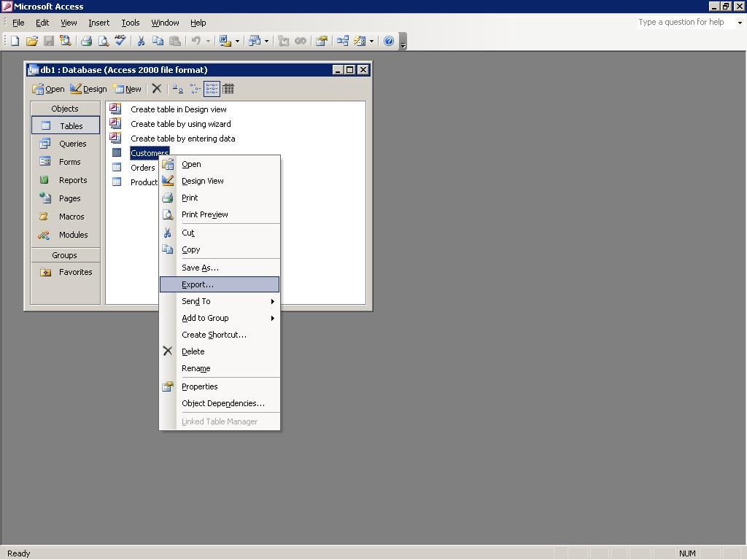Run the ABC Spelling check icon
The image size is (747, 560).
tap(120, 41)
